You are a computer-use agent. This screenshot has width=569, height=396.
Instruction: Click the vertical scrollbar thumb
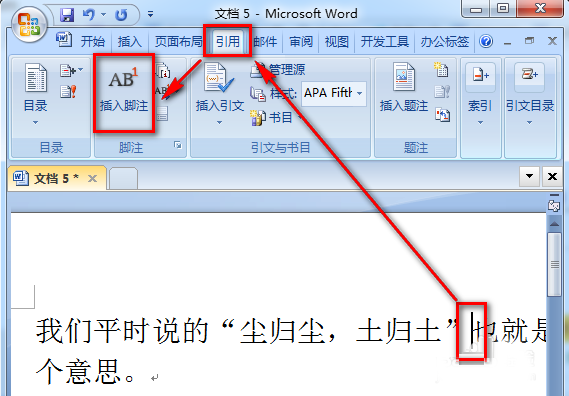point(554,264)
